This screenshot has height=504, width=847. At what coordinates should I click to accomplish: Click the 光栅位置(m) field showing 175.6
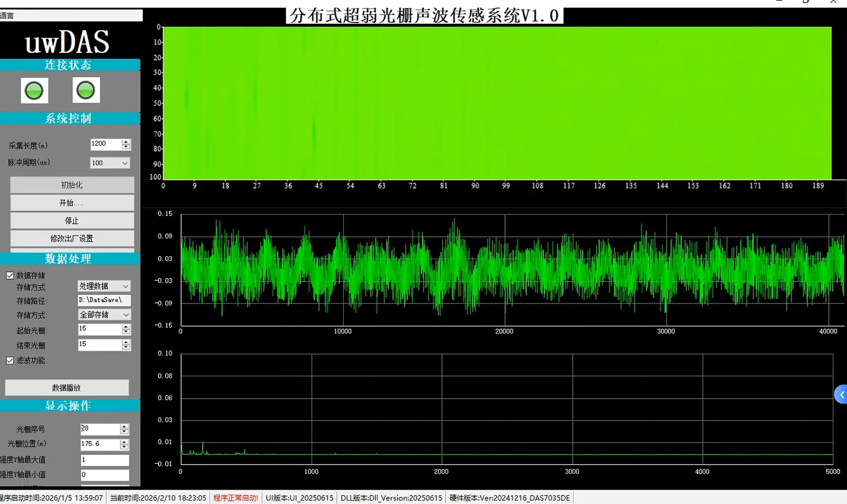pos(101,444)
